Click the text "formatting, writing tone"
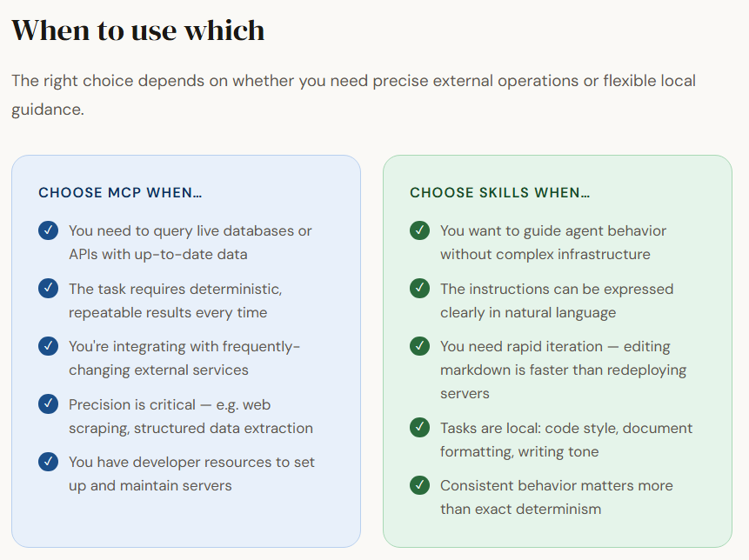749x560 pixels. click(519, 451)
